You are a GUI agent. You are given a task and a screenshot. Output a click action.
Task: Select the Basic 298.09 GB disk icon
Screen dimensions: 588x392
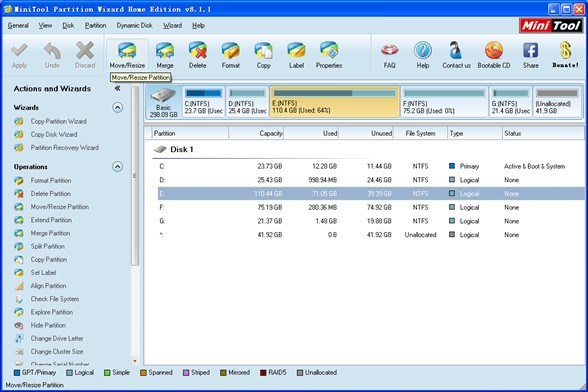164,102
